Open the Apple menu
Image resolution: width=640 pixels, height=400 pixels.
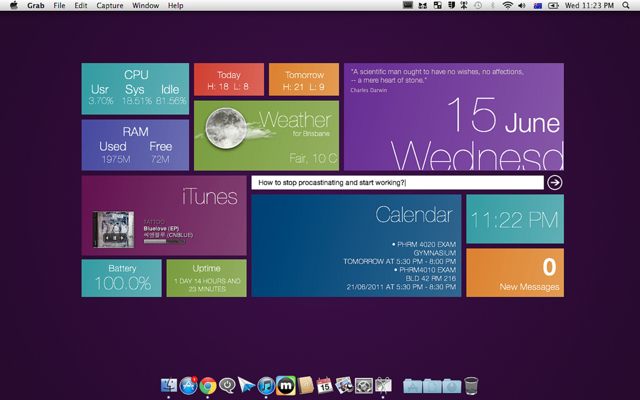tap(13, 6)
